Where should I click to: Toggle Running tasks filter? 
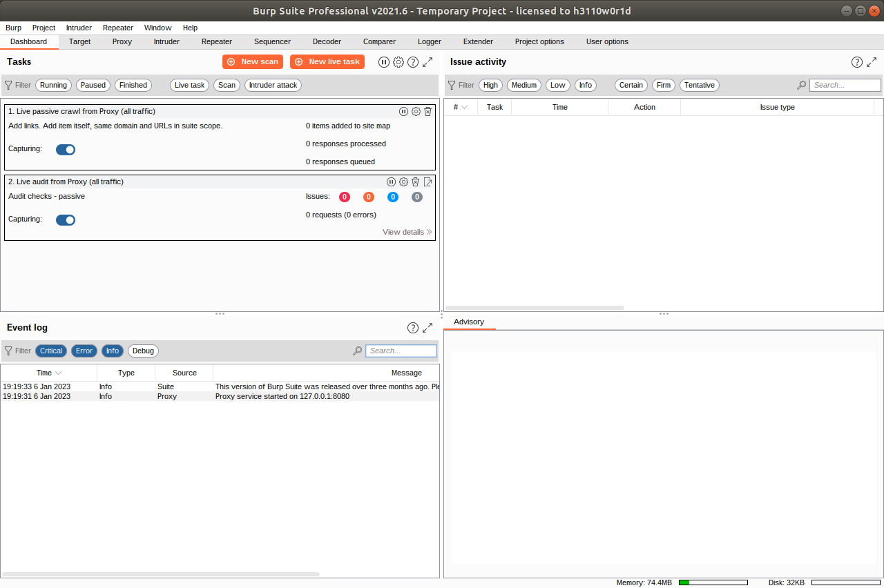click(x=53, y=86)
